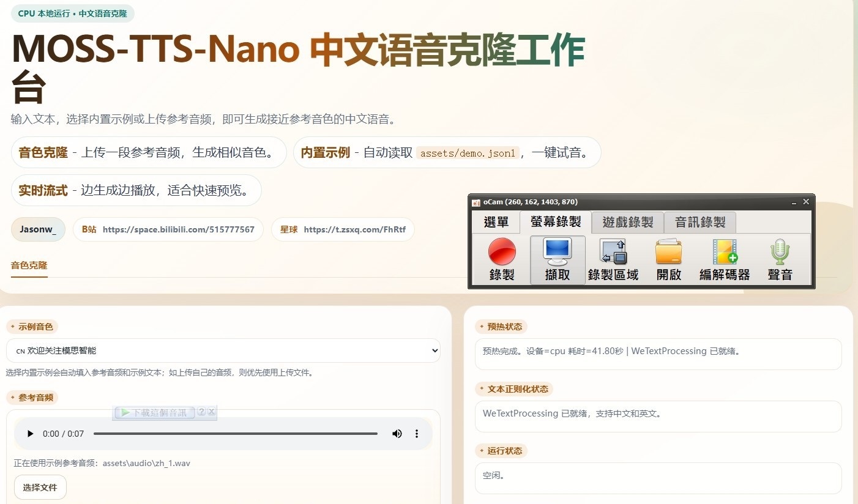This screenshot has width=858, height=504.
Task: Click the 参考音频 field label
Action: click(32, 398)
